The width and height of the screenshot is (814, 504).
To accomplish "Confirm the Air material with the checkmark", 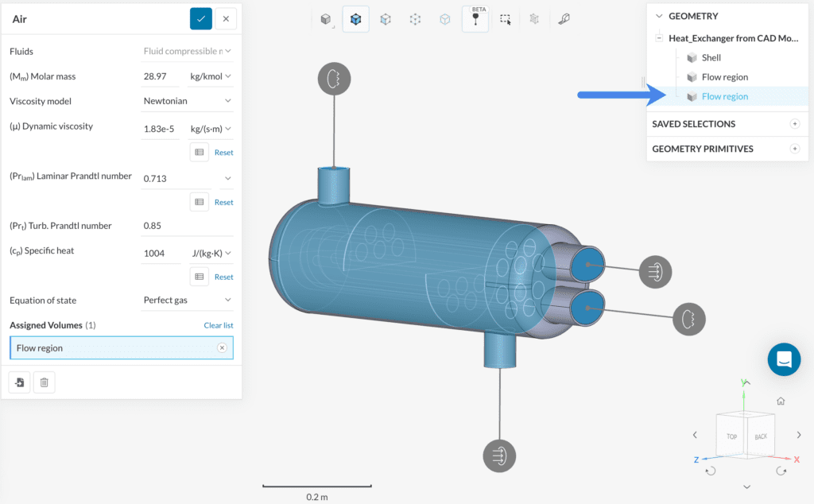I will tap(201, 18).
